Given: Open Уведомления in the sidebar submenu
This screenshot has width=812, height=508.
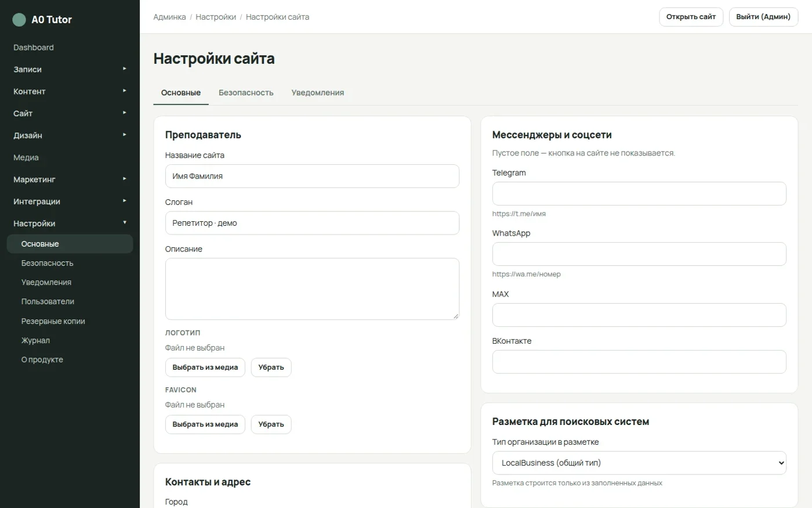Looking at the screenshot, I should click(x=70, y=282).
